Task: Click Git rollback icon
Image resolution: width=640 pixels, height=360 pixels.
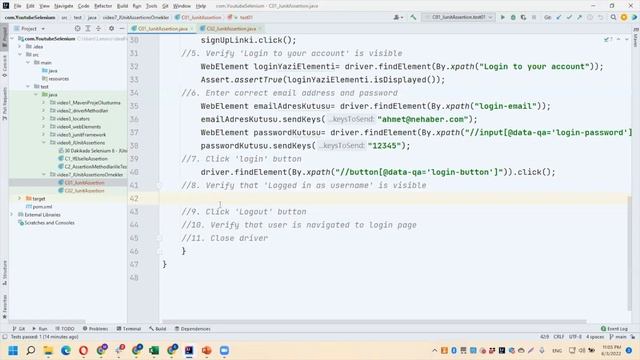Action: [x=600, y=18]
